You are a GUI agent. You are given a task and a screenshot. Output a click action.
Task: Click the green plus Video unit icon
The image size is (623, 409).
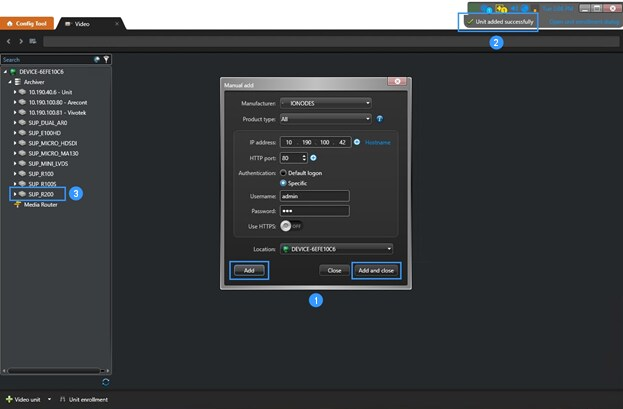tap(9, 399)
